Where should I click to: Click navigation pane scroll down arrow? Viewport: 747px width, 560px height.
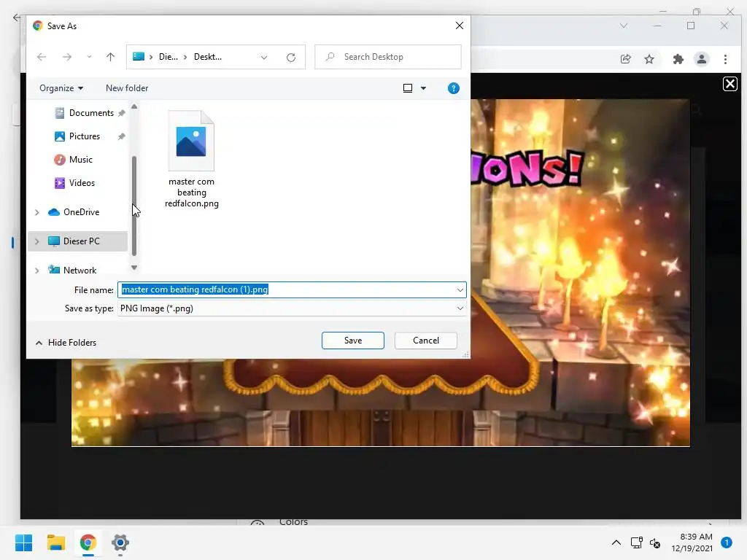click(x=134, y=268)
